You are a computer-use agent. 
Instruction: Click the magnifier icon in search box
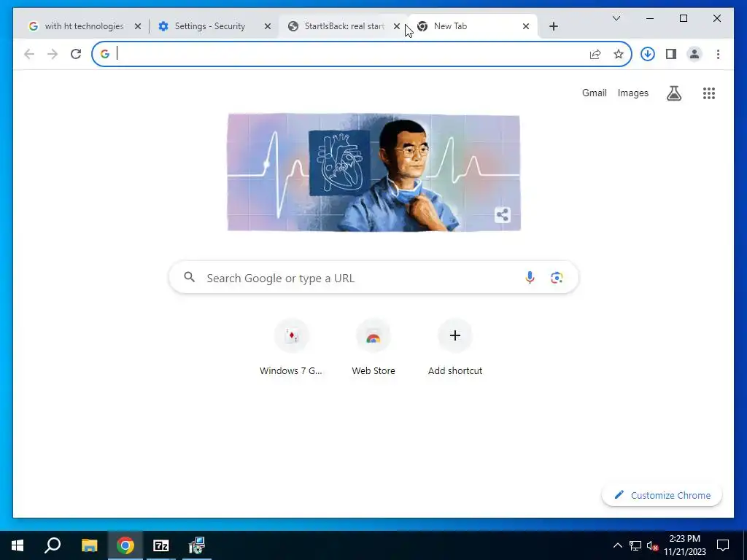pos(189,277)
